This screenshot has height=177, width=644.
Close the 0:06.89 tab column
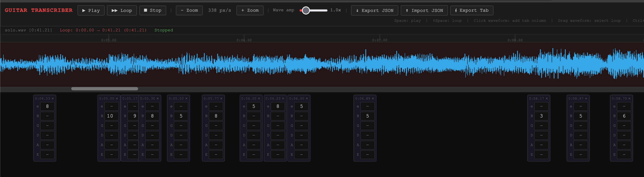(x=373, y=99)
